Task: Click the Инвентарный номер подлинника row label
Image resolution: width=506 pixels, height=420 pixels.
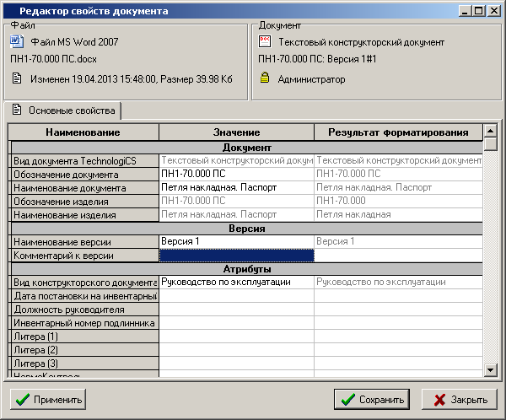Action: [x=83, y=323]
